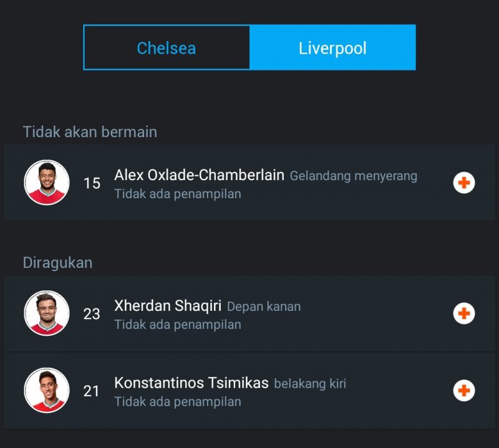The height and width of the screenshot is (448, 499).
Task: Open Xherdan Shaqiri's player photo
Action: click(x=47, y=313)
